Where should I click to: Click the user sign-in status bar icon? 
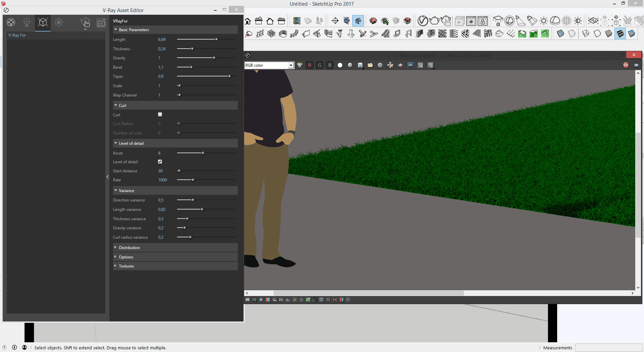[x=24, y=347]
